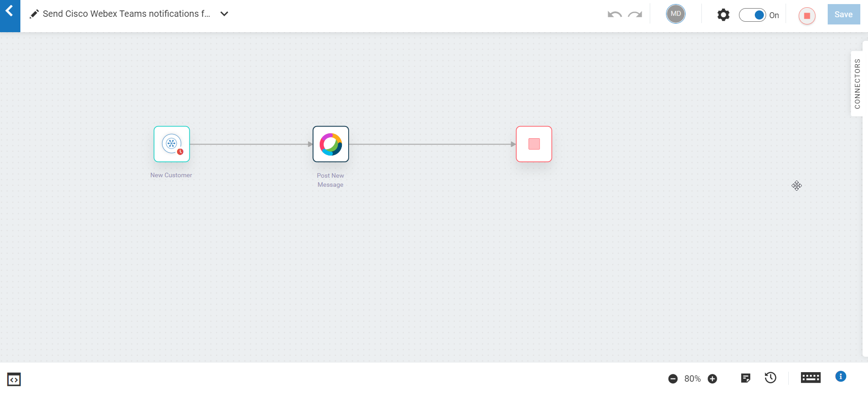Image resolution: width=868 pixels, height=393 pixels.
Task: Toggle the workflow On switch
Action: pyautogui.click(x=753, y=15)
